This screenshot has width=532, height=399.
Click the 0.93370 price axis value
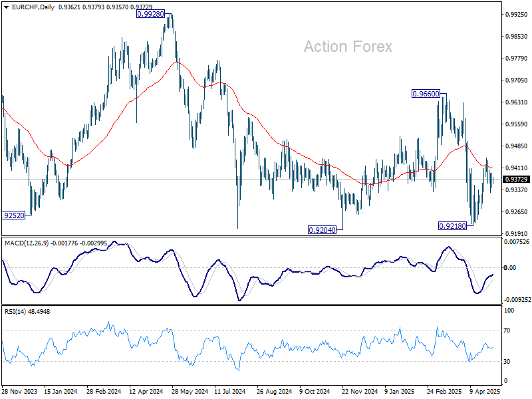[517, 190]
